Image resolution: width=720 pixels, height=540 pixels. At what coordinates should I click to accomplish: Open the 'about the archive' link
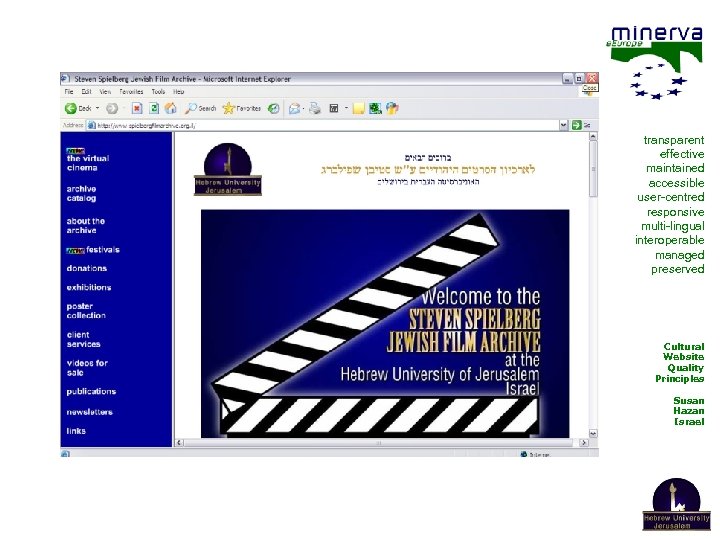pos(85,225)
